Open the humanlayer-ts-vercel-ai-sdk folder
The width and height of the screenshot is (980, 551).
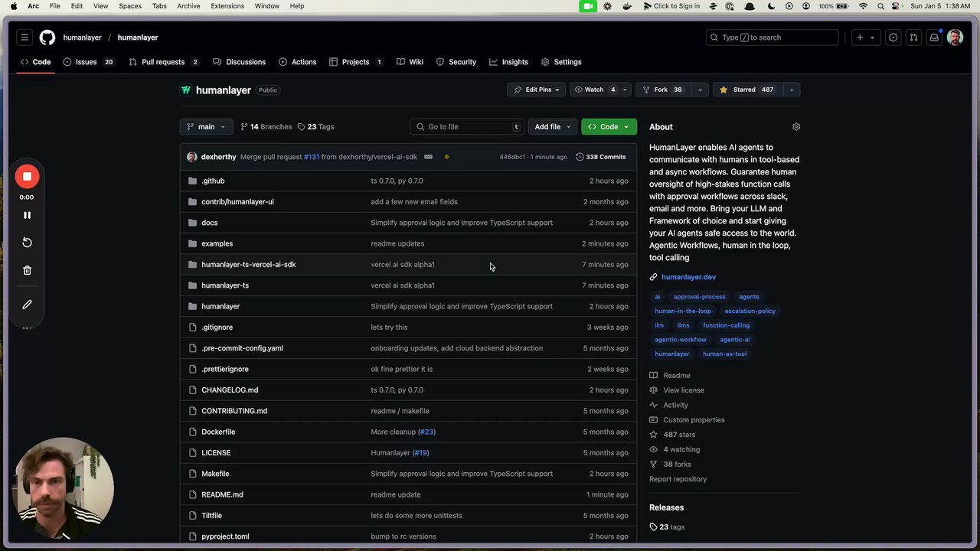coord(248,265)
